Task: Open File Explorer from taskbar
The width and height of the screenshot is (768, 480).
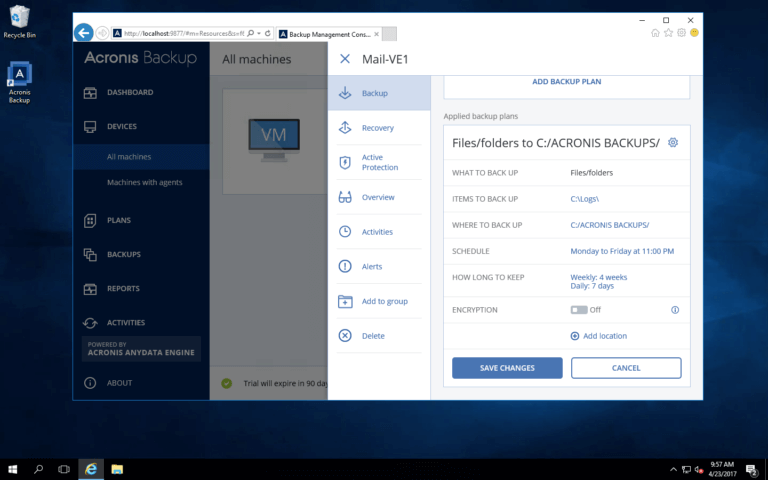Action: [117, 469]
